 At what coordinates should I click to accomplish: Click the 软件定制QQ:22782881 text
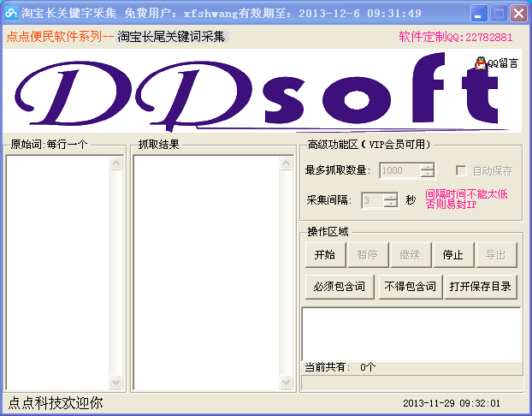[x=456, y=37]
